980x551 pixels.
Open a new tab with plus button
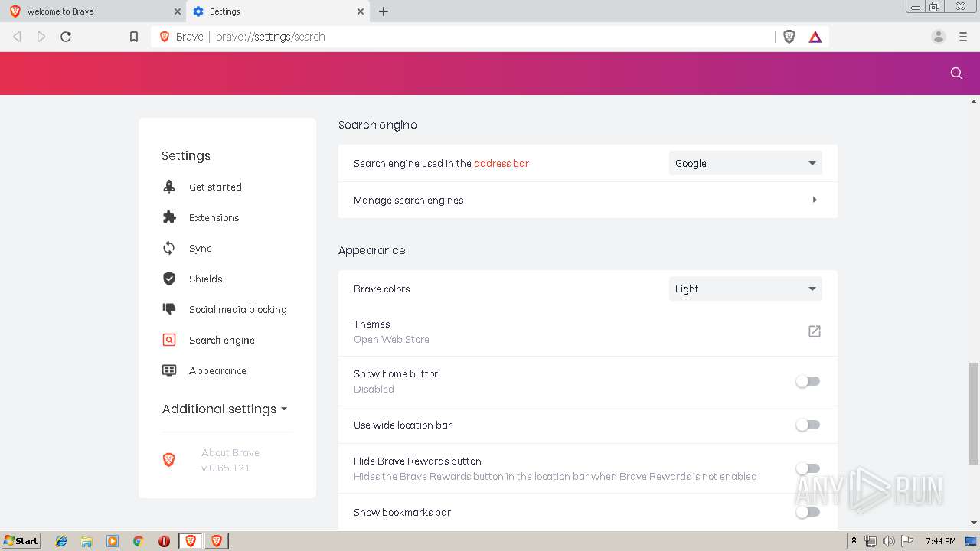click(384, 11)
